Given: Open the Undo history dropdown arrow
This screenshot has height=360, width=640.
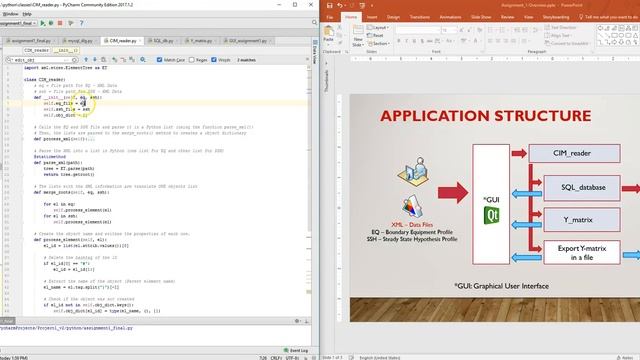Looking at the screenshot, I should click(x=345, y=6).
